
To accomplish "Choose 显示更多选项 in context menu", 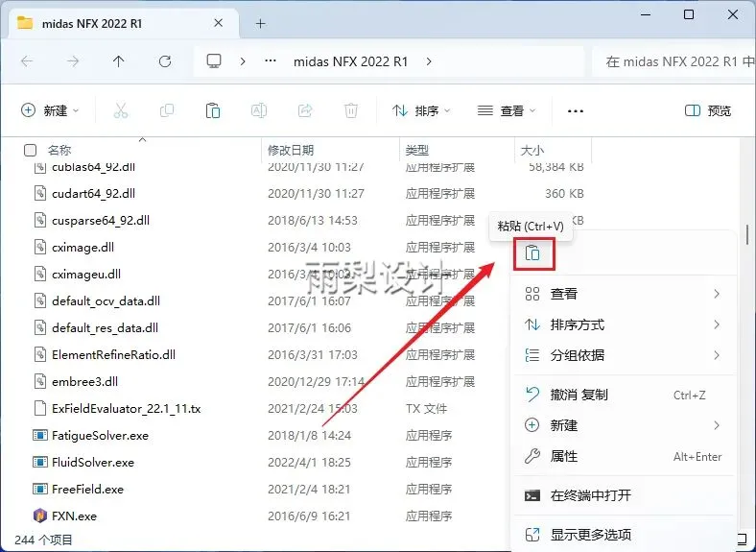I will point(624,535).
